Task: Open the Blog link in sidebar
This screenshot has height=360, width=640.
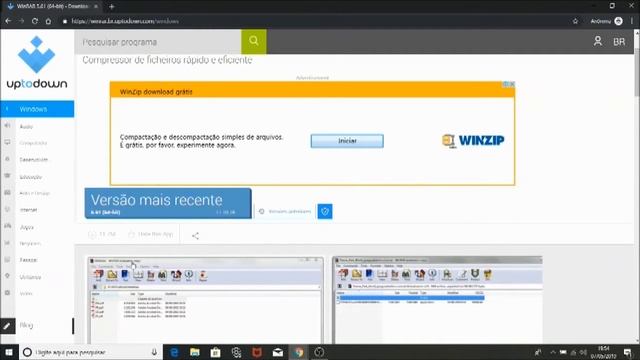Action: 26,325
